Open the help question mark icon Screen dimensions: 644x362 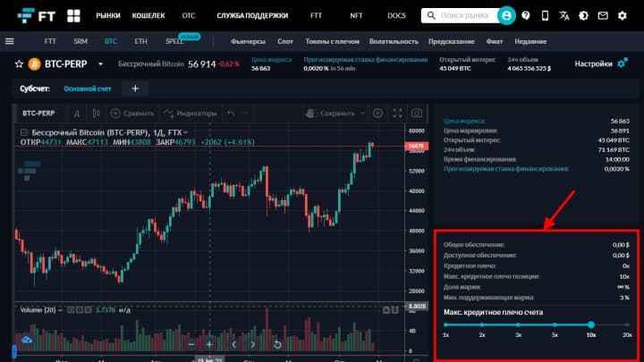click(x=526, y=15)
